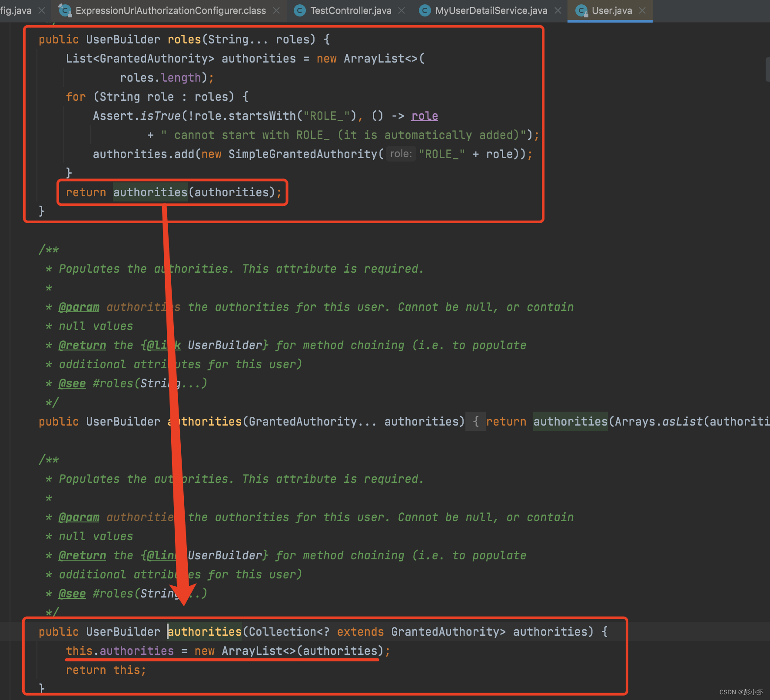Close the ExpressionUrlAuthorizationConfigurer.class tab
This screenshot has height=700, width=770.
click(276, 10)
